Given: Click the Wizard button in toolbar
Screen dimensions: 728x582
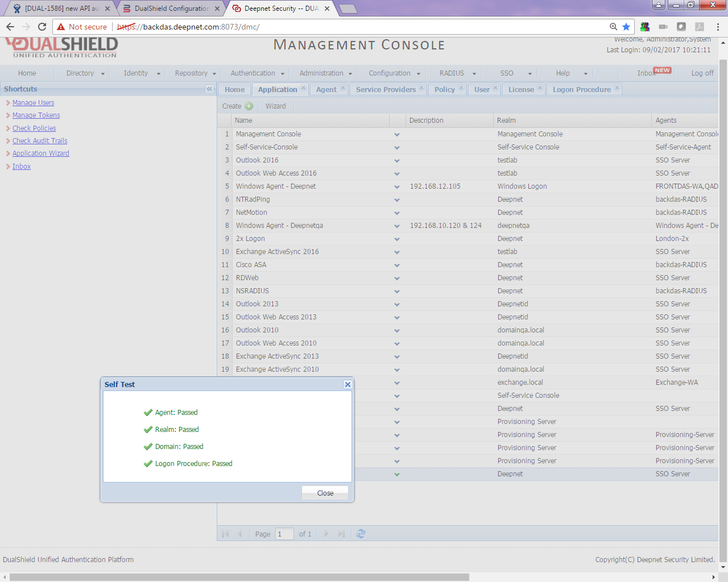Looking at the screenshot, I should point(275,106).
